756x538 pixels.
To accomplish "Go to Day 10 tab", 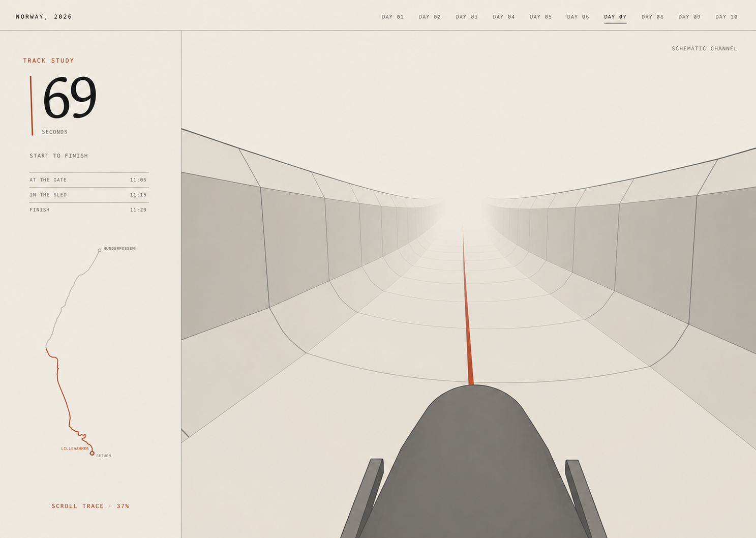I will click(727, 17).
